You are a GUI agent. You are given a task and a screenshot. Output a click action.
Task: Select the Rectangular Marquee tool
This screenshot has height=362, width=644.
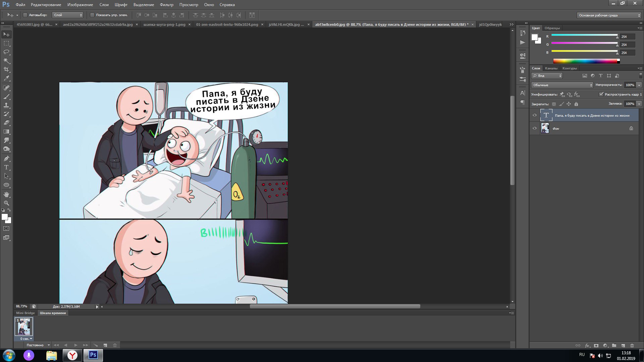point(6,43)
